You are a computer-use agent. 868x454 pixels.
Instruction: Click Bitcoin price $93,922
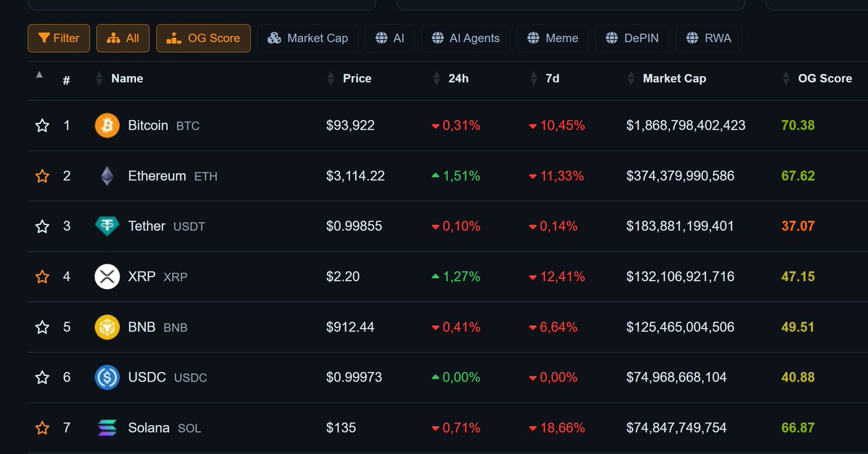point(351,125)
